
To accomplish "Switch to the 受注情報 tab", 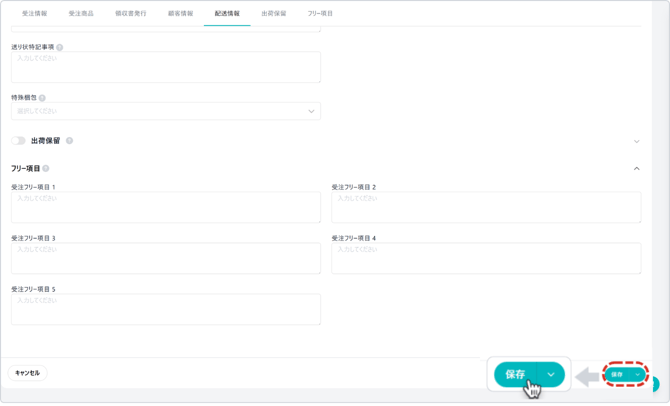I will [x=34, y=14].
